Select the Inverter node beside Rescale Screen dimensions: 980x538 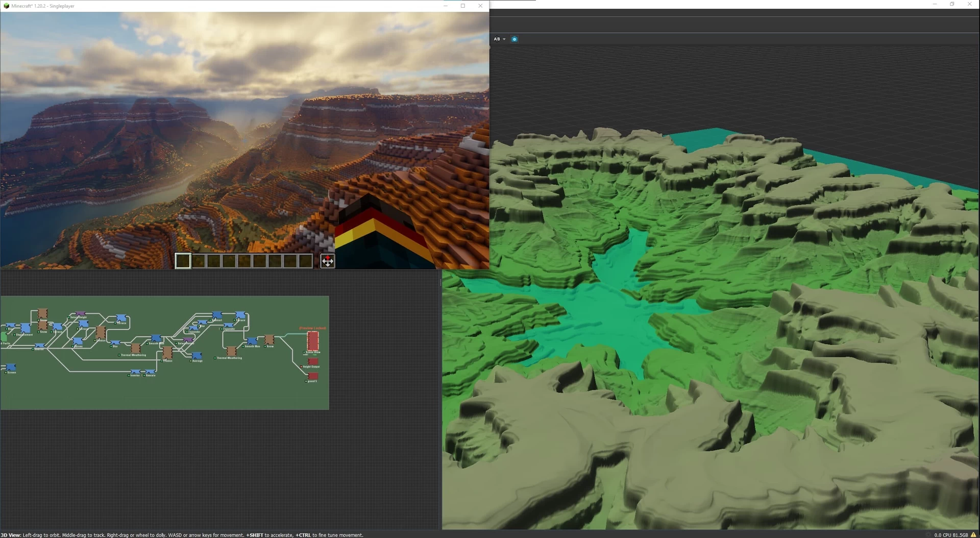pyautogui.click(x=136, y=372)
